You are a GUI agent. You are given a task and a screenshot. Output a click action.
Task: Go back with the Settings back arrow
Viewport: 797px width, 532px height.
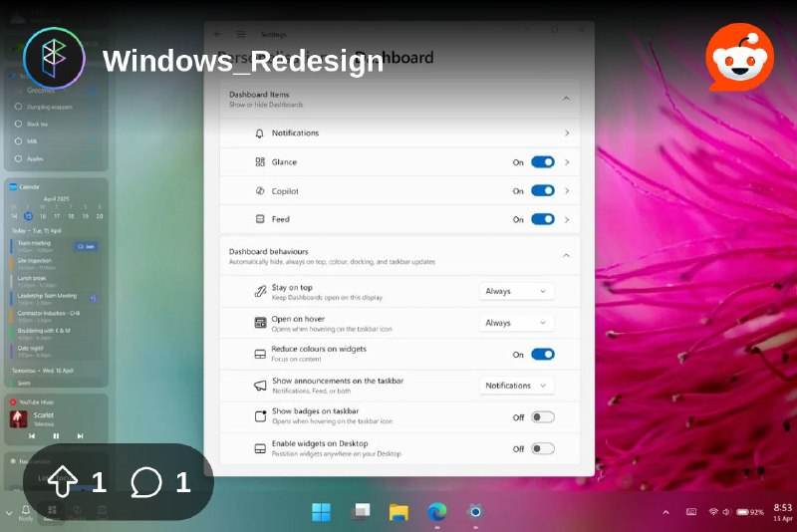coord(217,34)
